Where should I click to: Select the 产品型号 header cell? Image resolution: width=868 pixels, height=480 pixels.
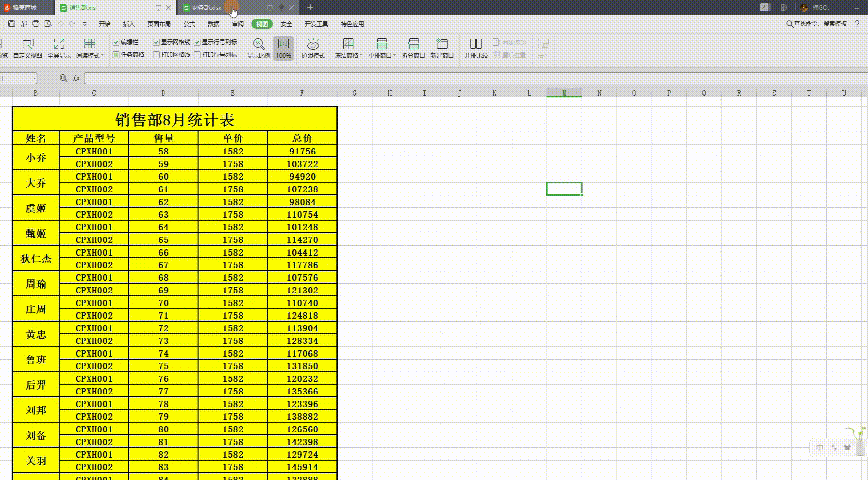click(x=94, y=138)
